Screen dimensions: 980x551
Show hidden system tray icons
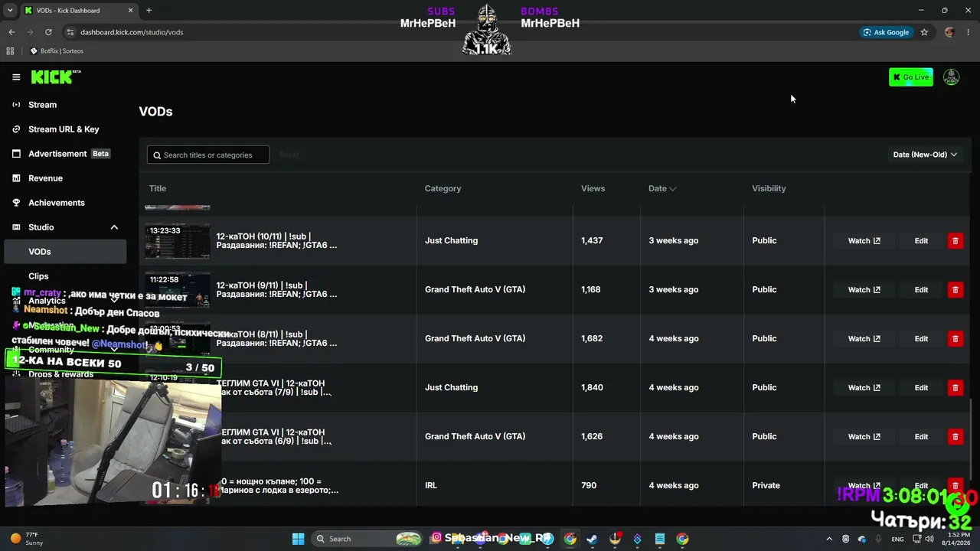(828, 539)
